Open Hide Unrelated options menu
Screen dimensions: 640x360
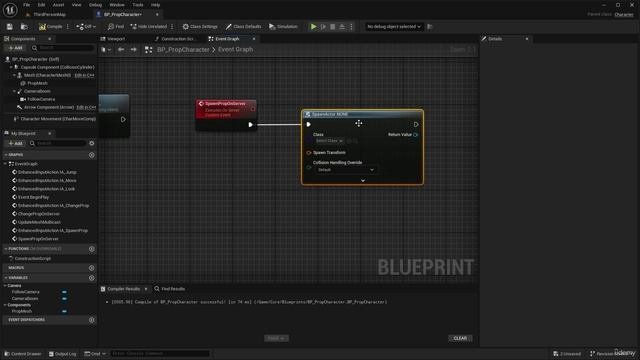pyautogui.click(x=172, y=27)
